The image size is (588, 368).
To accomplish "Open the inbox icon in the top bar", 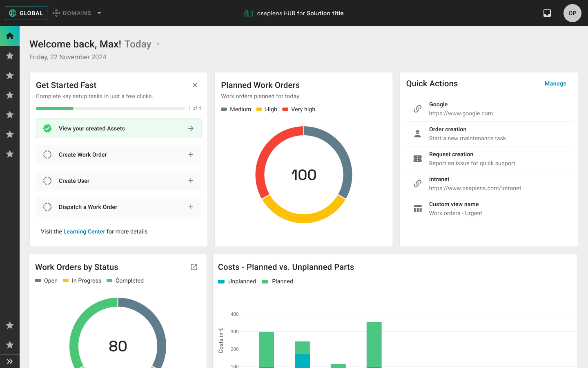I will coord(547,13).
